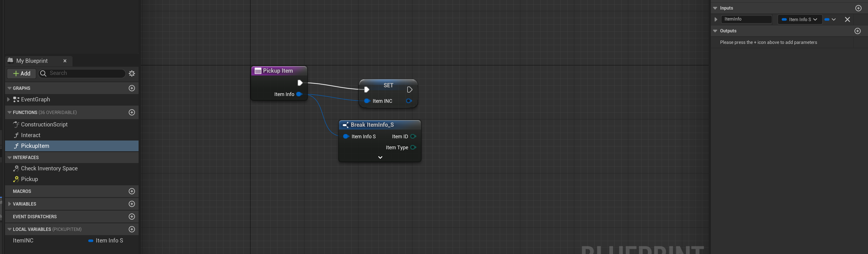The width and height of the screenshot is (868, 254).
Task: Open the Item Info S type dropdown
Action: tap(800, 20)
